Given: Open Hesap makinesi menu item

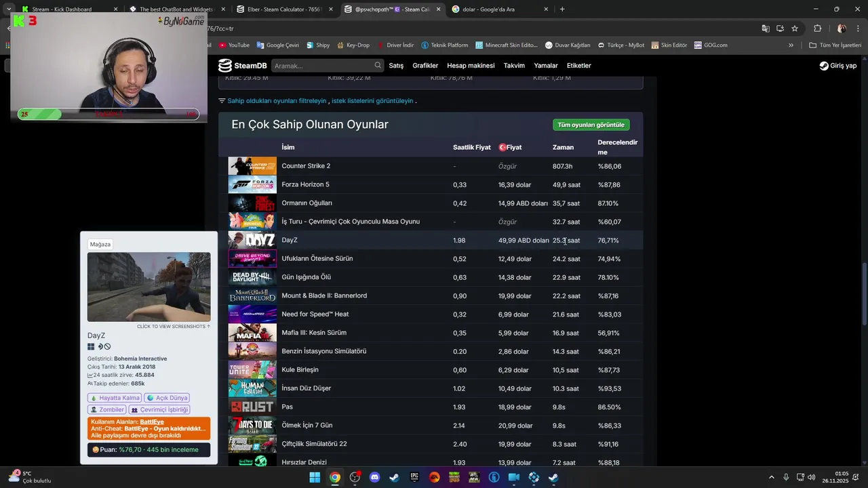Looking at the screenshot, I should (471, 66).
